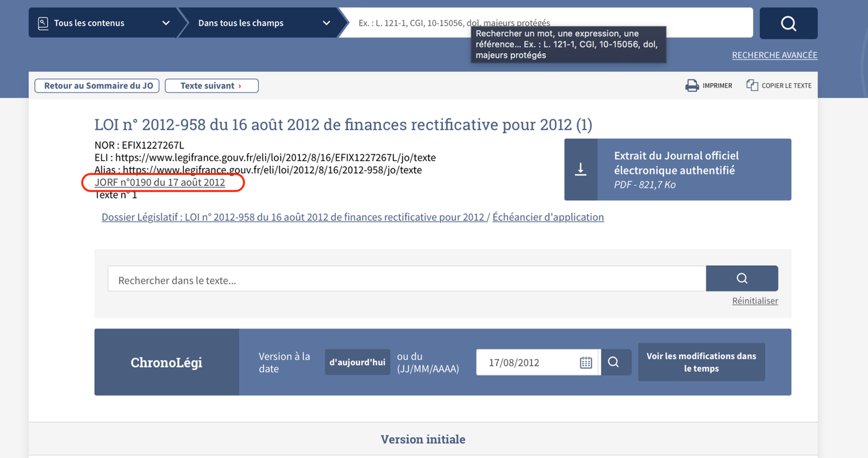
Task: Click the Version initiale heading
Action: pos(423,439)
